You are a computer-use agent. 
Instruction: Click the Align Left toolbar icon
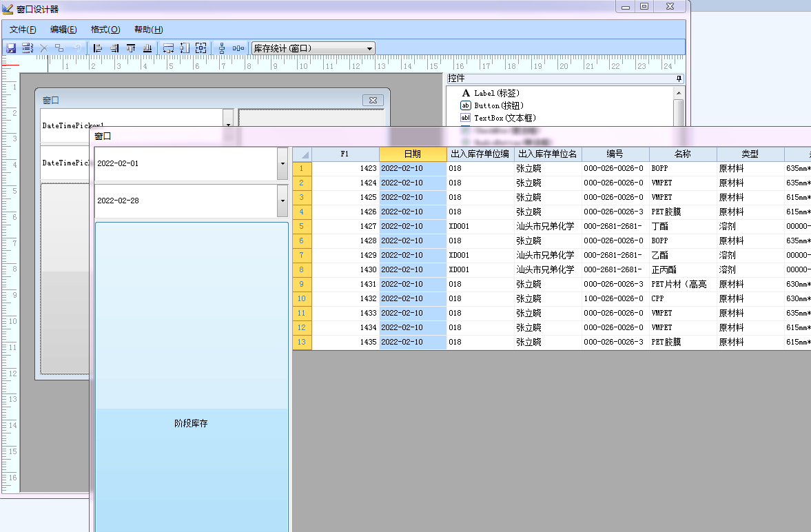pos(98,48)
